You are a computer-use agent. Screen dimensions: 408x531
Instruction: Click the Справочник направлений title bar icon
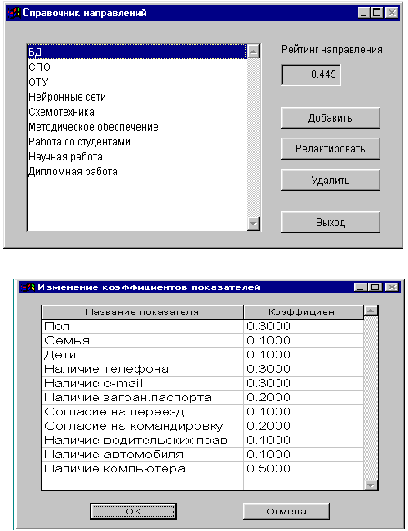tap(14, 13)
